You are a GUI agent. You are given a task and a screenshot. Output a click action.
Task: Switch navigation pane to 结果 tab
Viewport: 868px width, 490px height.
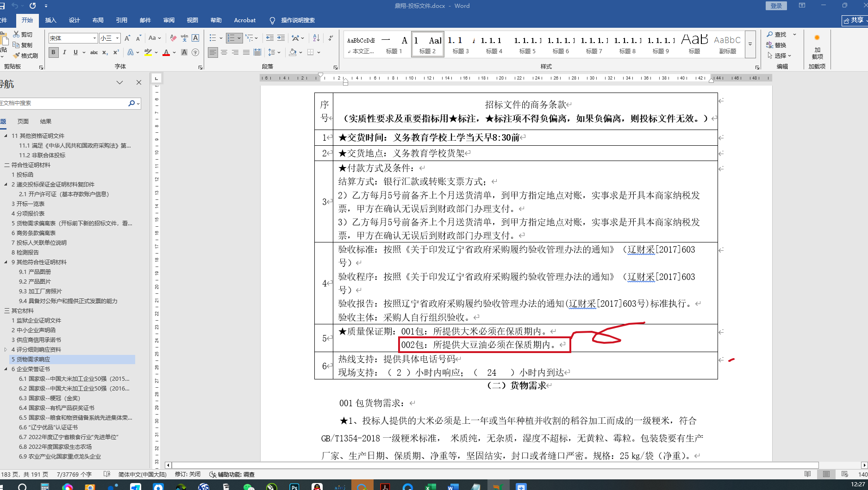pyautogui.click(x=45, y=121)
